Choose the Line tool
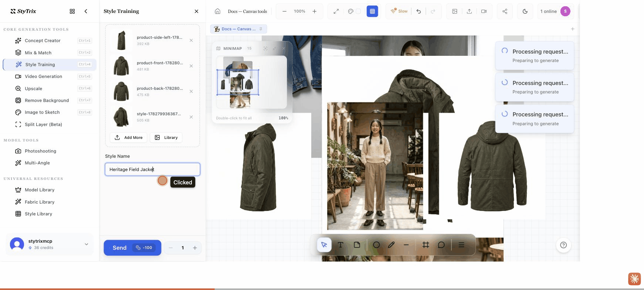The height and width of the screenshot is (290, 644). click(x=406, y=245)
